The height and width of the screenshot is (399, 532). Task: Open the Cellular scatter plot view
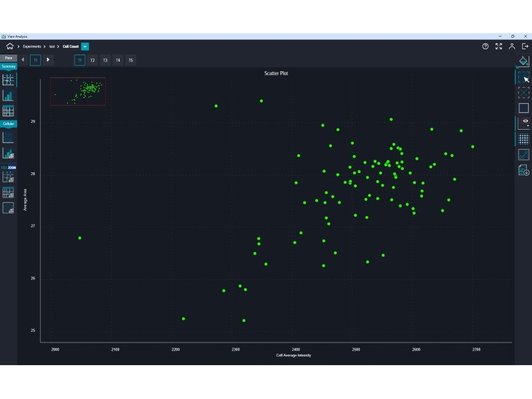click(x=8, y=138)
